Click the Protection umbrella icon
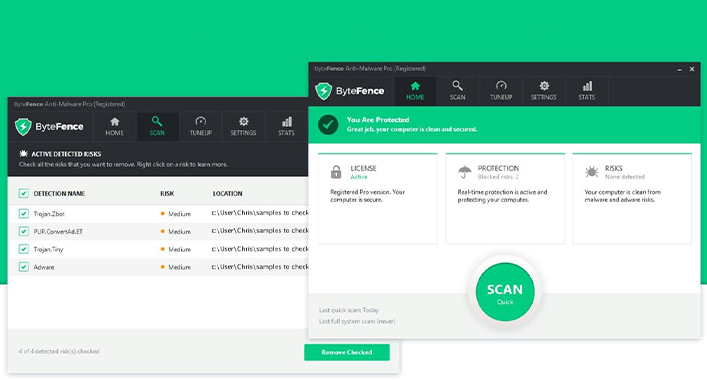Screen dimensions: 707x380 (x=464, y=172)
